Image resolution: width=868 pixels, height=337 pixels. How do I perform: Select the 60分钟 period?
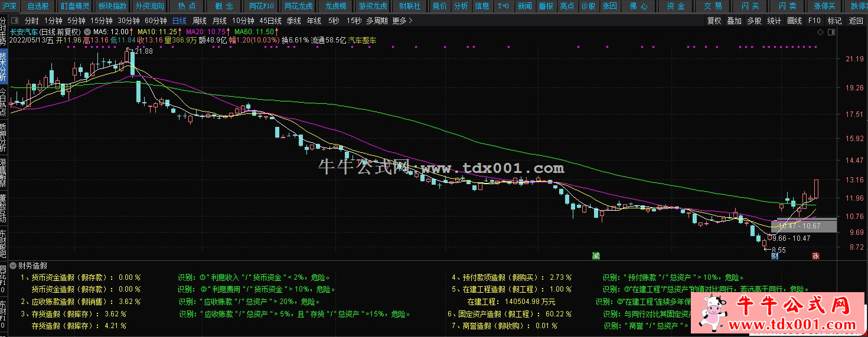tap(156, 21)
